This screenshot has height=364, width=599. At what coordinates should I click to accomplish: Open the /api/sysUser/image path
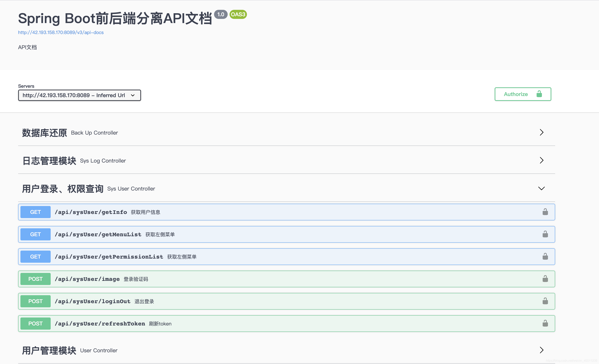pos(87,279)
